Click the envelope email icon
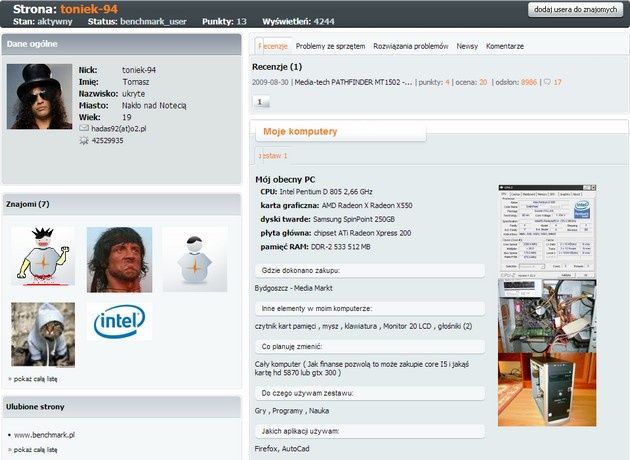 (84, 129)
